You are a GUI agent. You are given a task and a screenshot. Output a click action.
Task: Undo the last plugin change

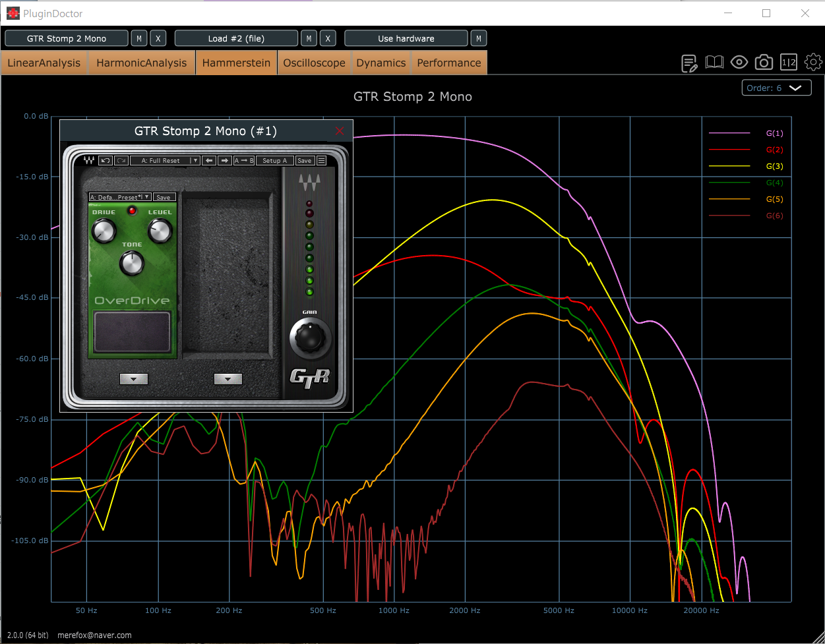[106, 160]
